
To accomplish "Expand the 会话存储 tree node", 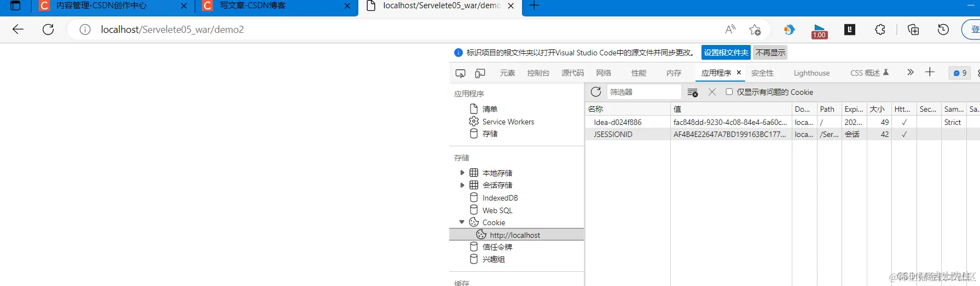I will tap(462, 185).
